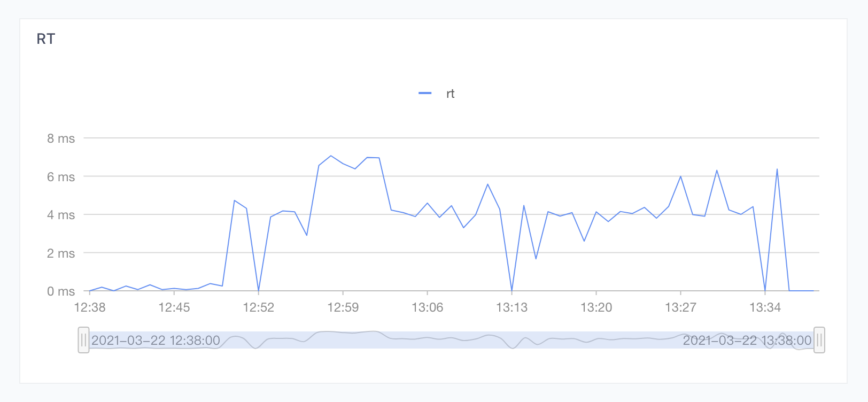868x402 pixels.
Task: Click the 12:38 x-axis tick label
Action: tap(90, 307)
